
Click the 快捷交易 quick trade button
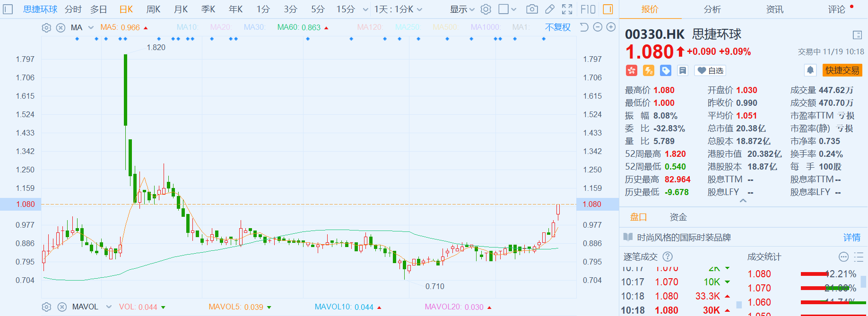click(x=842, y=70)
